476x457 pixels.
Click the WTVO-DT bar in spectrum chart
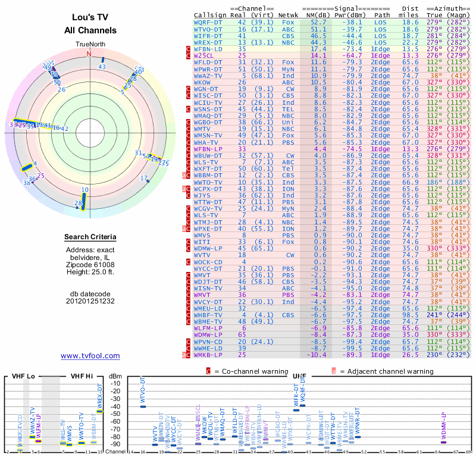143,406
